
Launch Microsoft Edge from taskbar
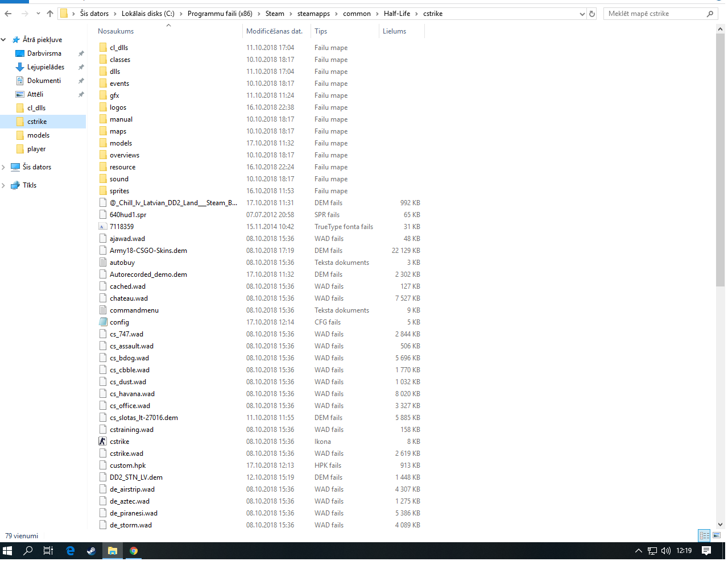tap(71, 551)
